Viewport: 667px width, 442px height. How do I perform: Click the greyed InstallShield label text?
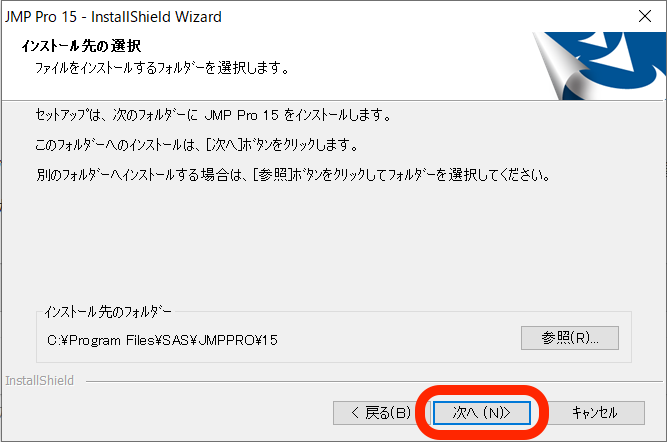39,380
